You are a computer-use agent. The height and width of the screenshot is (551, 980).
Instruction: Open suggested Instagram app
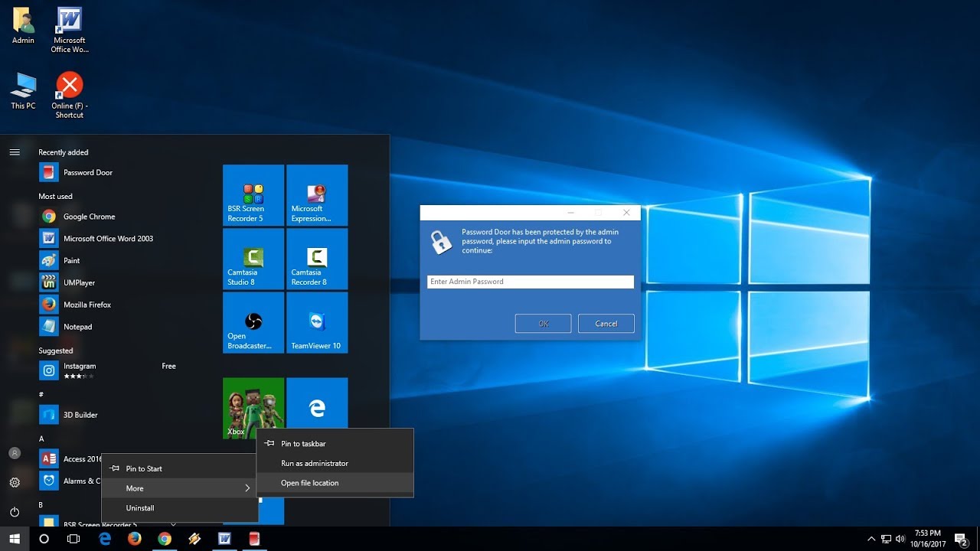[x=108, y=370]
